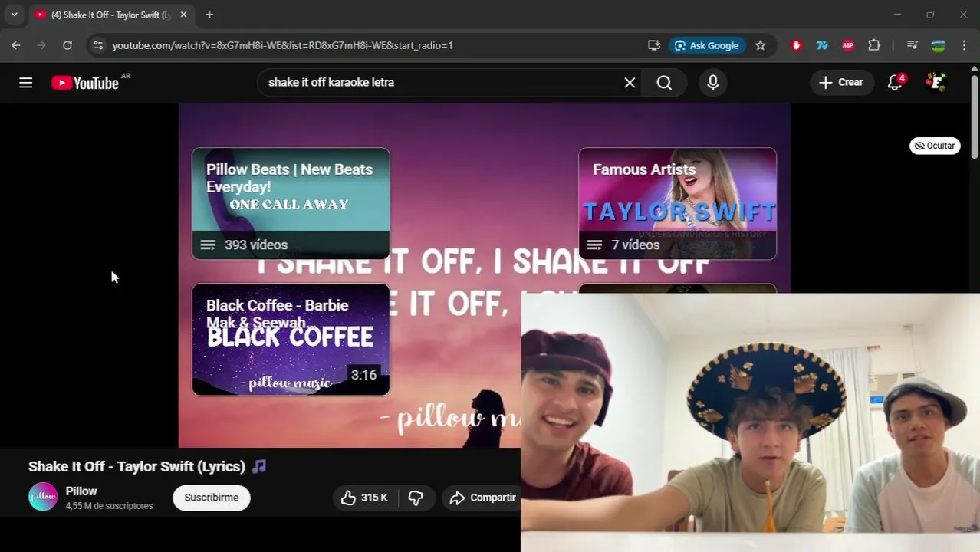Subscribe with the Suscribirme button
Image resolution: width=980 pixels, height=552 pixels.
point(212,498)
